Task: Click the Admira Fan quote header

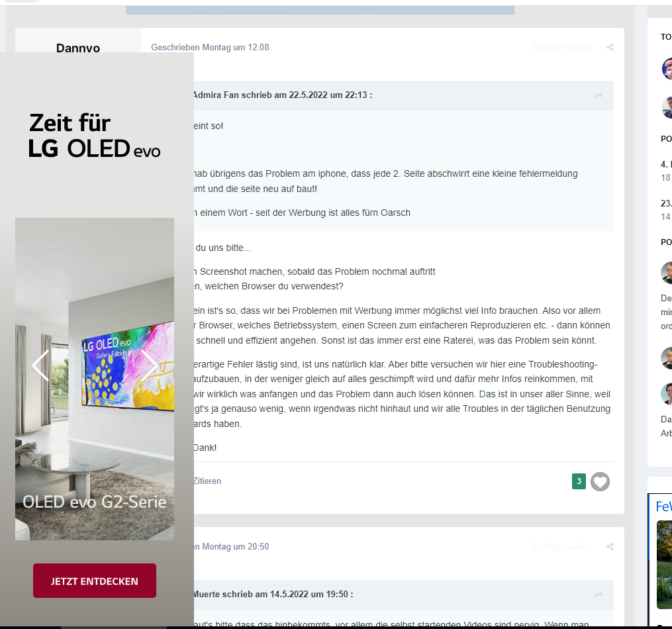Action: (x=283, y=95)
